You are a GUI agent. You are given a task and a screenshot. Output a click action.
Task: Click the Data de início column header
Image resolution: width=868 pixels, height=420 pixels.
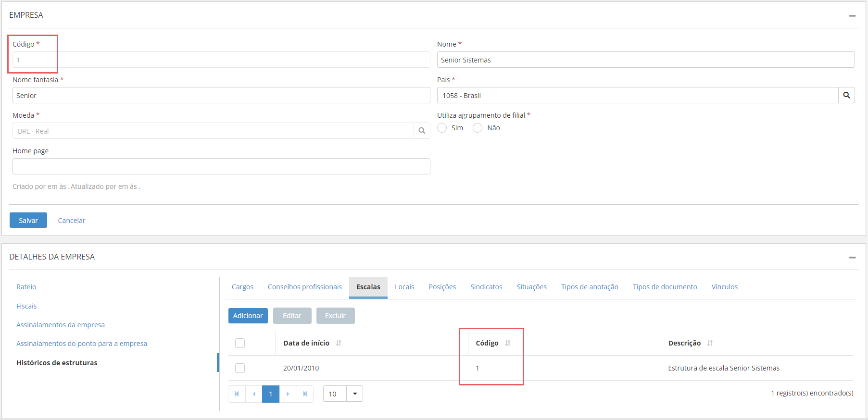click(306, 343)
